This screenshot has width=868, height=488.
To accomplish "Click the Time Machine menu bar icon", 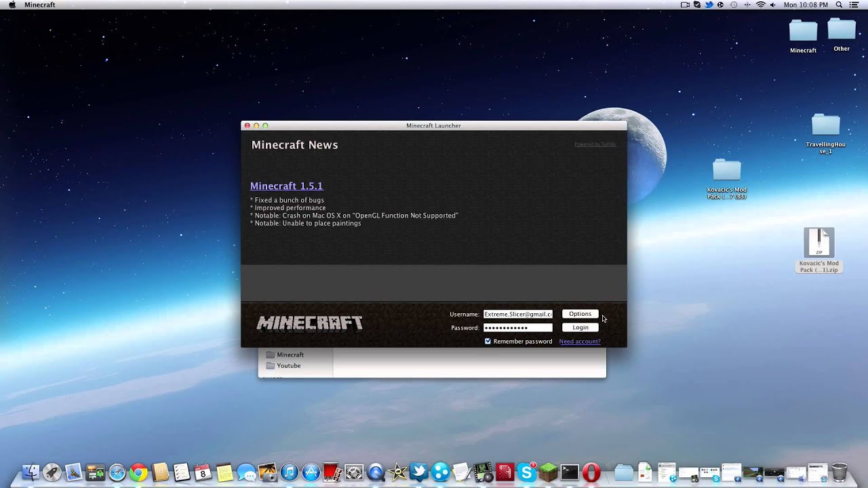I will 734,5.
